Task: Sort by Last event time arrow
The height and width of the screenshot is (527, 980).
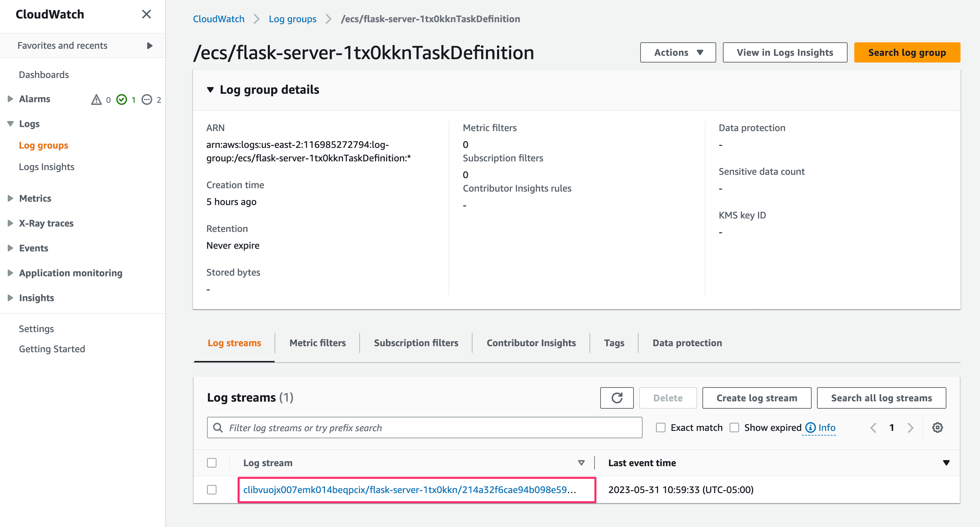Action: pyautogui.click(x=946, y=463)
